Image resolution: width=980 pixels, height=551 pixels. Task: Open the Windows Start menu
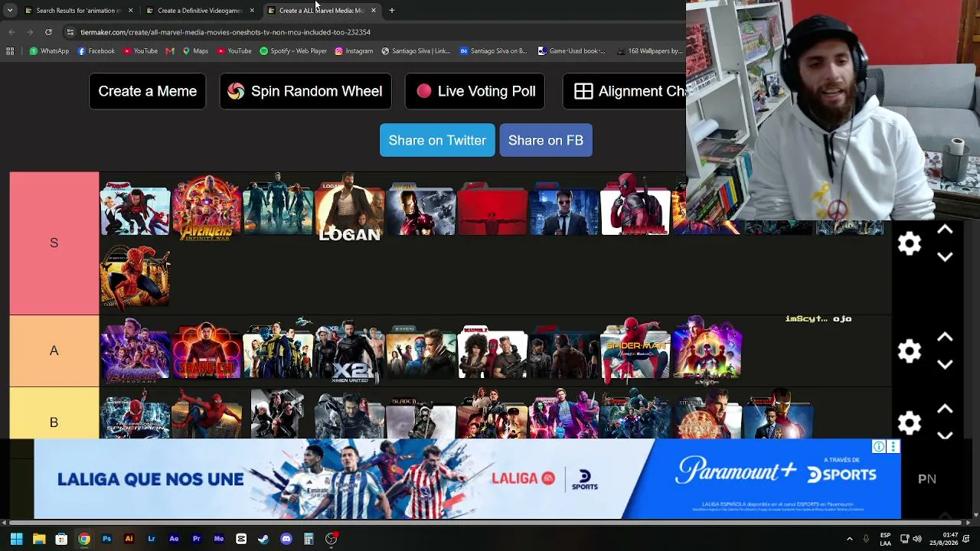point(16,539)
